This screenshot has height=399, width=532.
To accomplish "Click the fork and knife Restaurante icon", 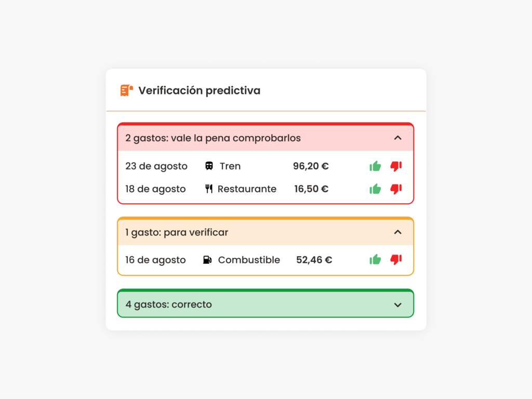I will [209, 189].
